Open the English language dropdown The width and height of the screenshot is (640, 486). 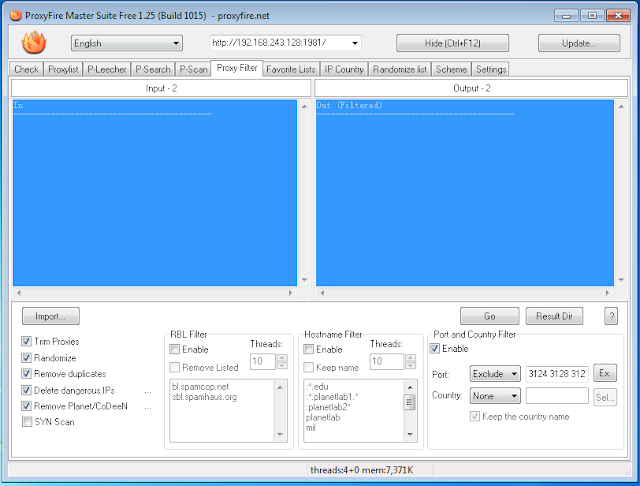[x=127, y=43]
